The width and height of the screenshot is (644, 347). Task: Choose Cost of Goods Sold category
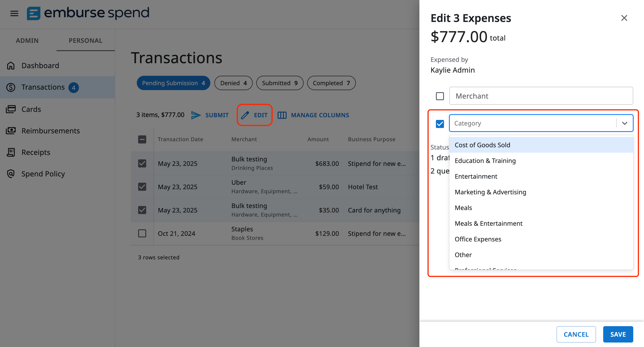(x=483, y=145)
